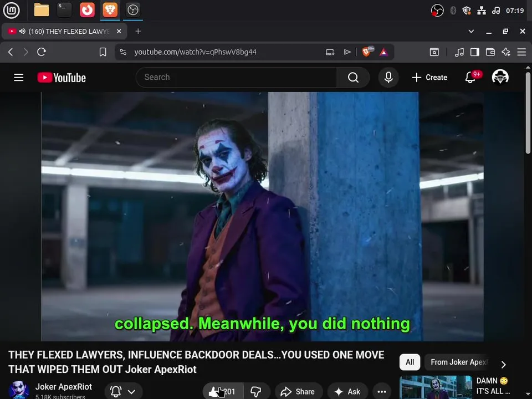Screen dimensions: 532x399
Task: Open the DAMN IT'S ALL recommended video thumbnail
Action: click(436, 387)
